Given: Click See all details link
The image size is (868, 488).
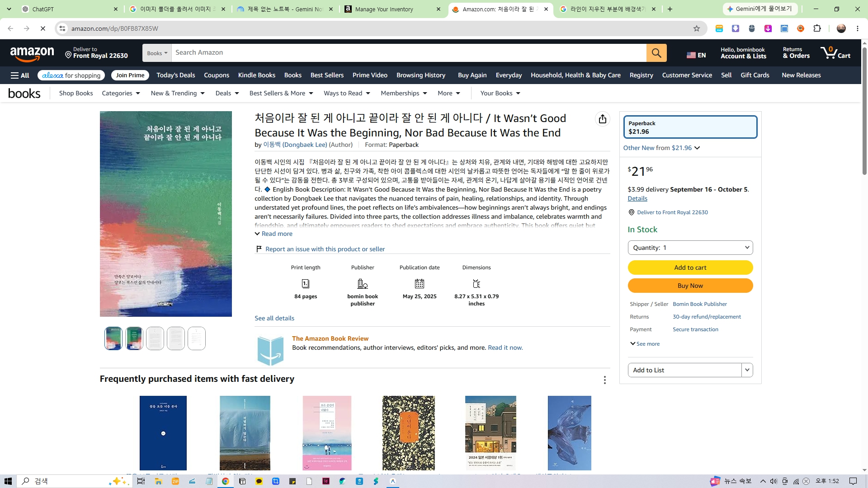Looking at the screenshot, I should [274, 318].
